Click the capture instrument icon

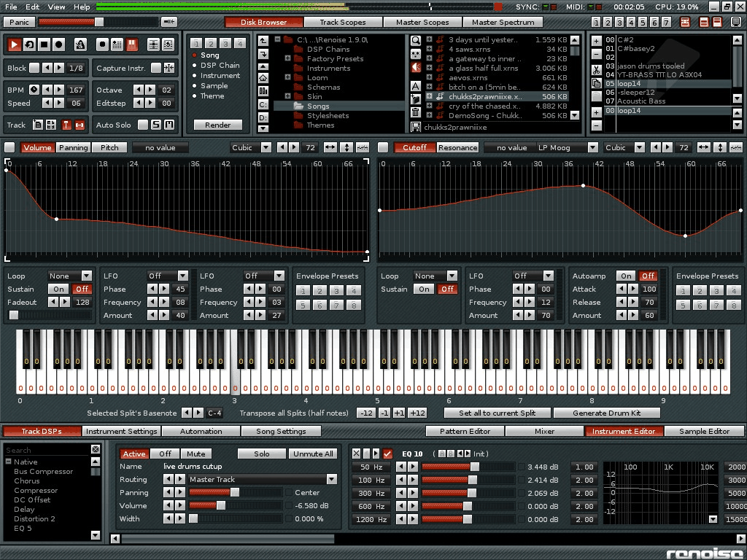[169, 68]
